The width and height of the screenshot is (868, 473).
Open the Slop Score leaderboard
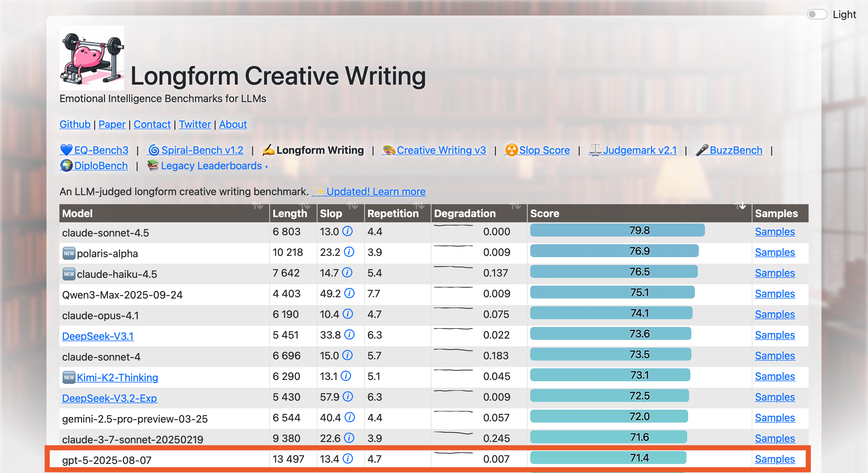coord(544,150)
